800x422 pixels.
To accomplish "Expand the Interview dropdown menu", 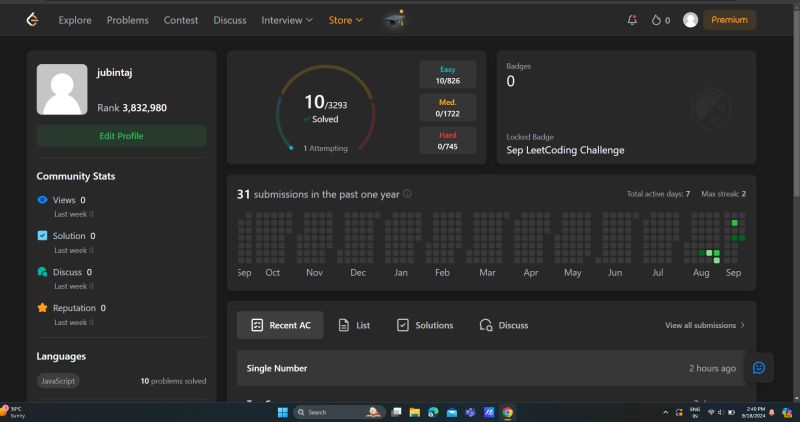I will point(287,20).
